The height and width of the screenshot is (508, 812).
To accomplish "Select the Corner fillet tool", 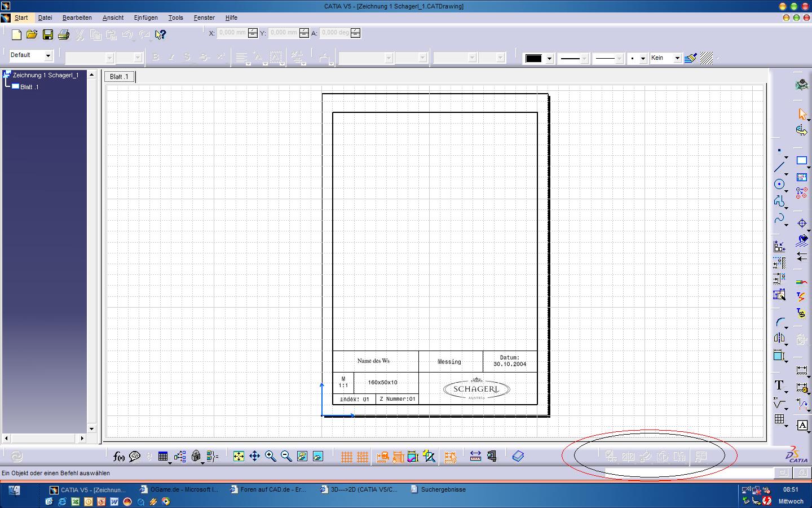I will point(780,323).
